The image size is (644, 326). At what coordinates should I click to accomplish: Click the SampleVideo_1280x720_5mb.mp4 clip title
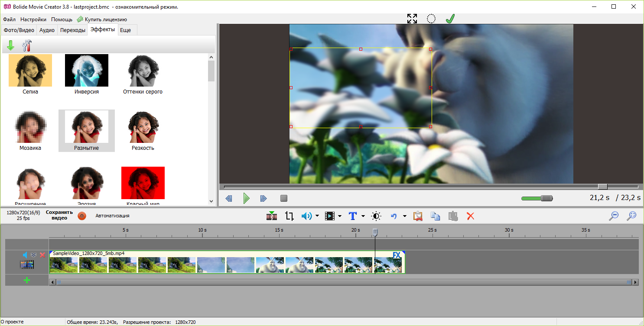(x=89, y=253)
